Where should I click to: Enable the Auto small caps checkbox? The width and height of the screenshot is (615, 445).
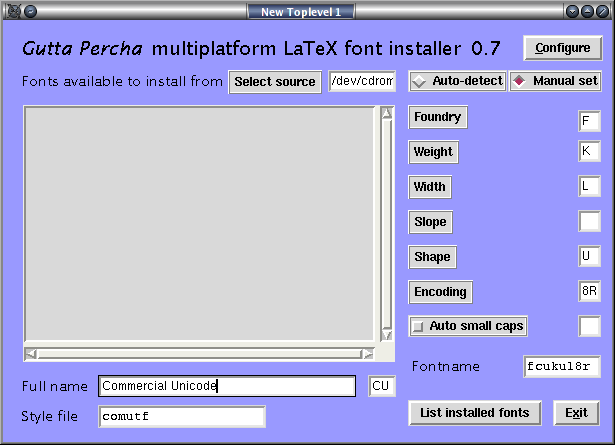point(468,326)
